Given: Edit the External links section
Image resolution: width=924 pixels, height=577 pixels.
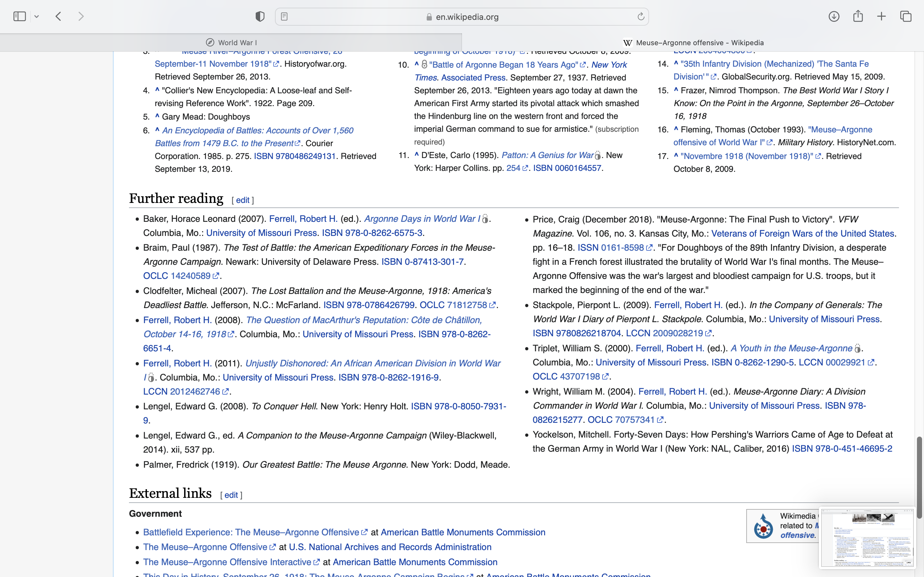Looking at the screenshot, I should tap(231, 495).
